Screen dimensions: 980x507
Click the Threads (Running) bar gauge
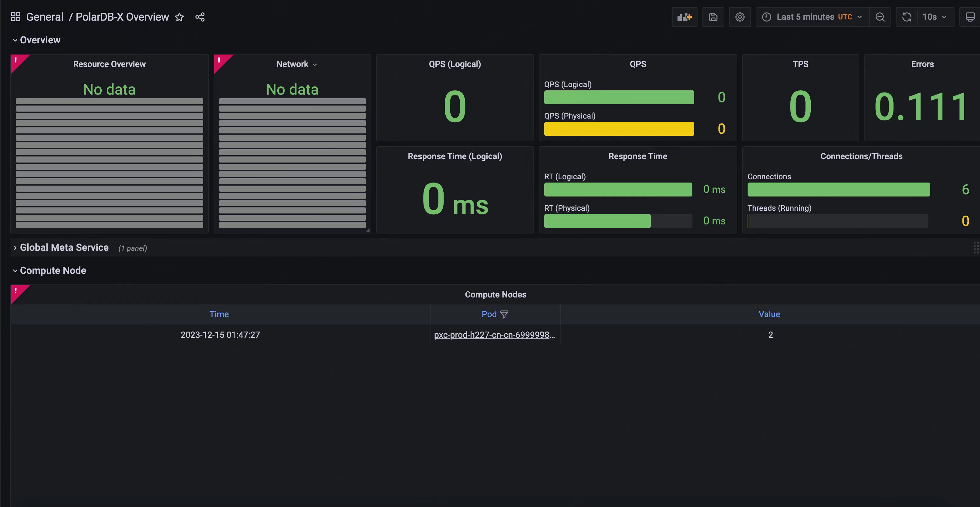[838, 221]
